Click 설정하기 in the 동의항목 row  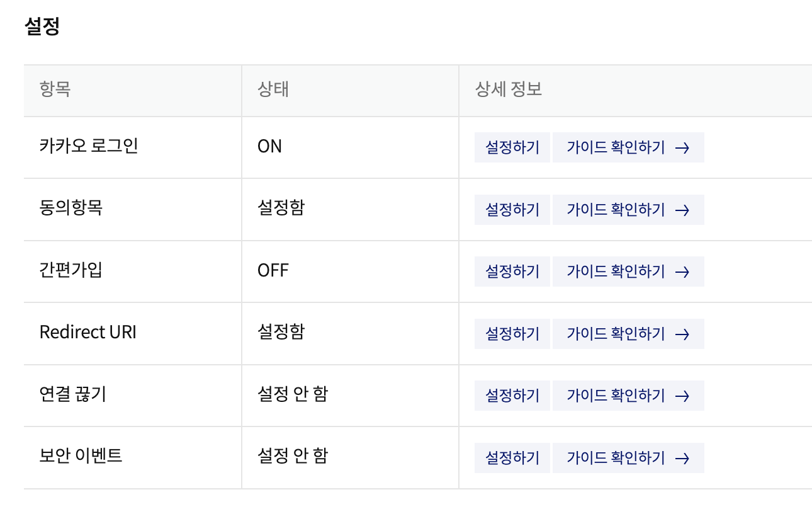512,210
